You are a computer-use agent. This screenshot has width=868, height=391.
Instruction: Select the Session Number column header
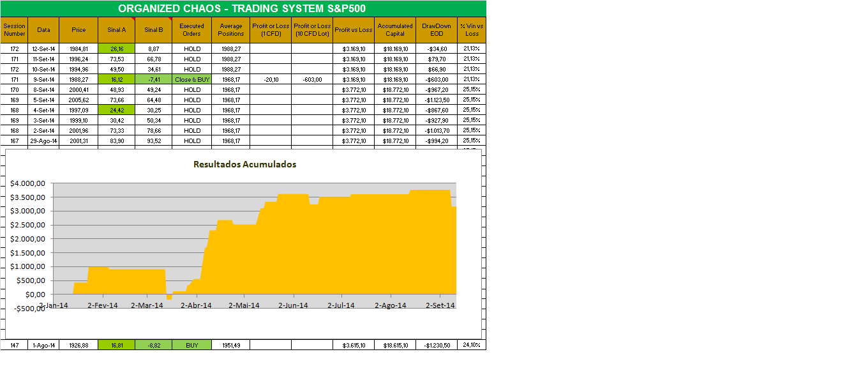click(15, 30)
